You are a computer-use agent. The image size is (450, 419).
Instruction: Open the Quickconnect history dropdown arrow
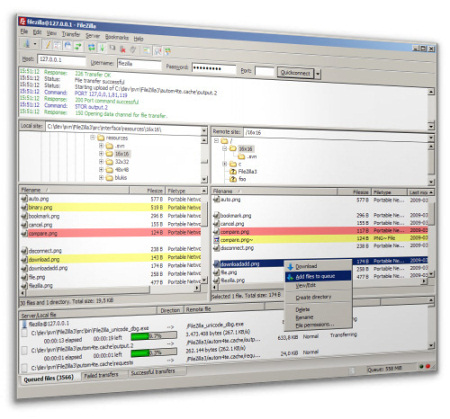(x=318, y=74)
